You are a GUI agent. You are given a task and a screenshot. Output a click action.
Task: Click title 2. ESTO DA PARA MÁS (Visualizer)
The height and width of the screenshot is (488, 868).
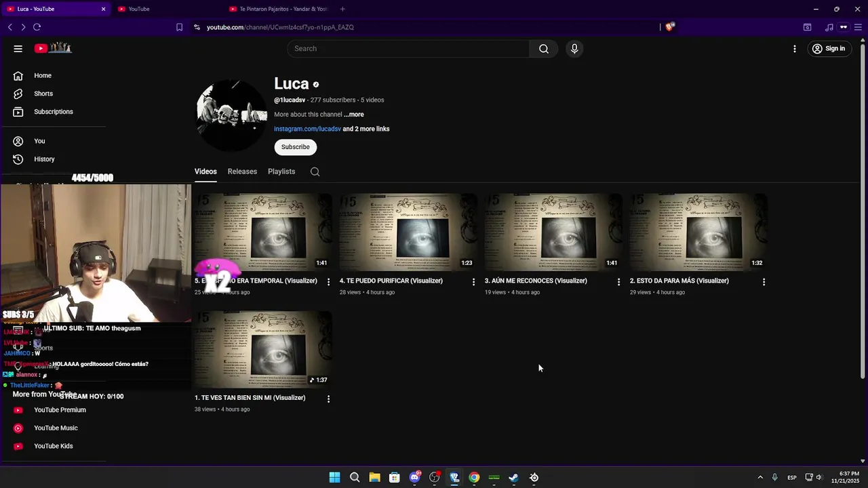click(x=679, y=281)
